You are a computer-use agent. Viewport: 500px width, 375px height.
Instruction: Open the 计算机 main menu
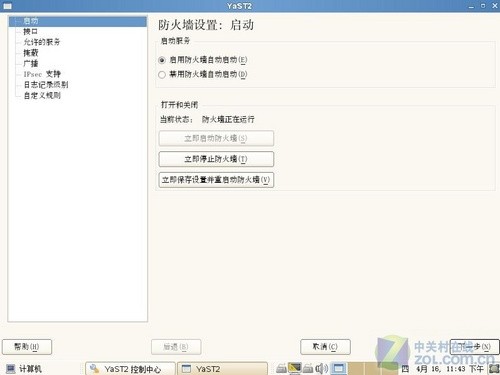tap(24, 369)
